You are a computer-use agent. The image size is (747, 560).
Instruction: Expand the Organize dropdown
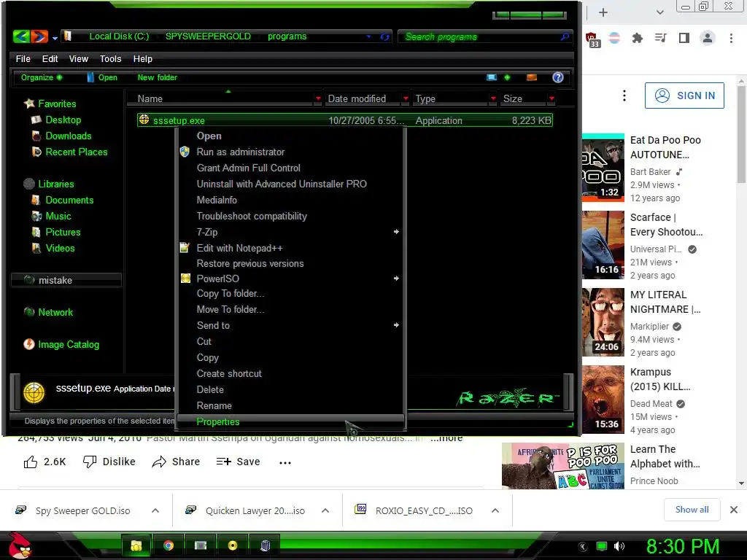click(41, 77)
